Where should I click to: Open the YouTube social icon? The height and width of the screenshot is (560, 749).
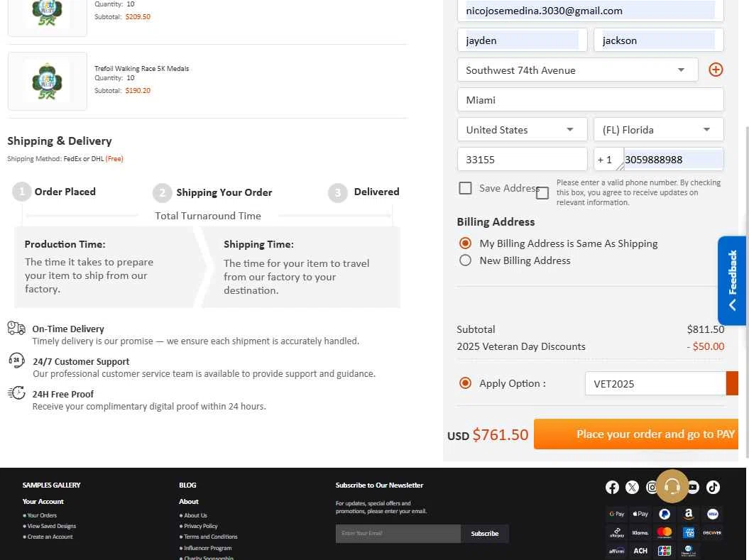693,487
